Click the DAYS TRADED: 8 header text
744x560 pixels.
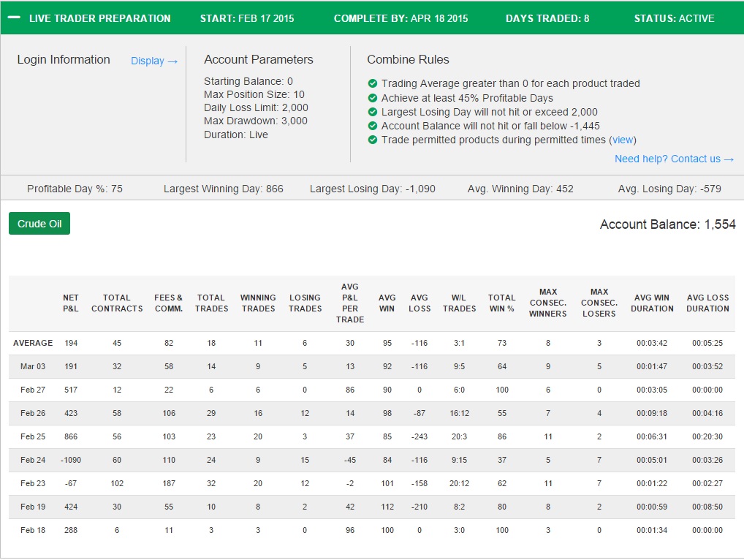coord(547,18)
